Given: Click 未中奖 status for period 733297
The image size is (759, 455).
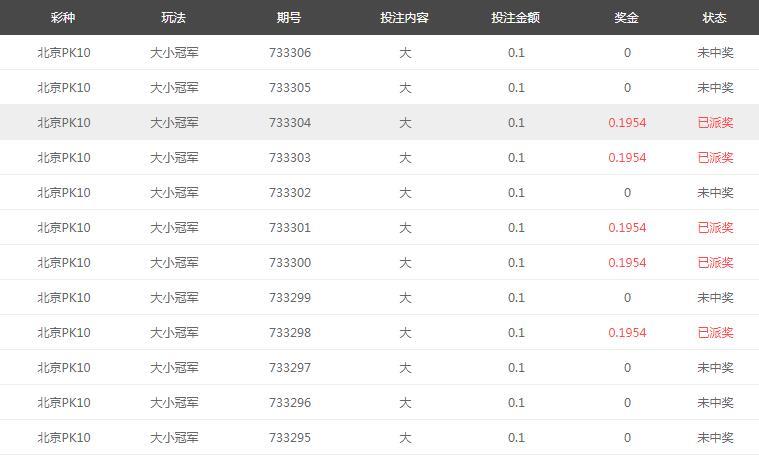Looking at the screenshot, I should click(715, 368).
